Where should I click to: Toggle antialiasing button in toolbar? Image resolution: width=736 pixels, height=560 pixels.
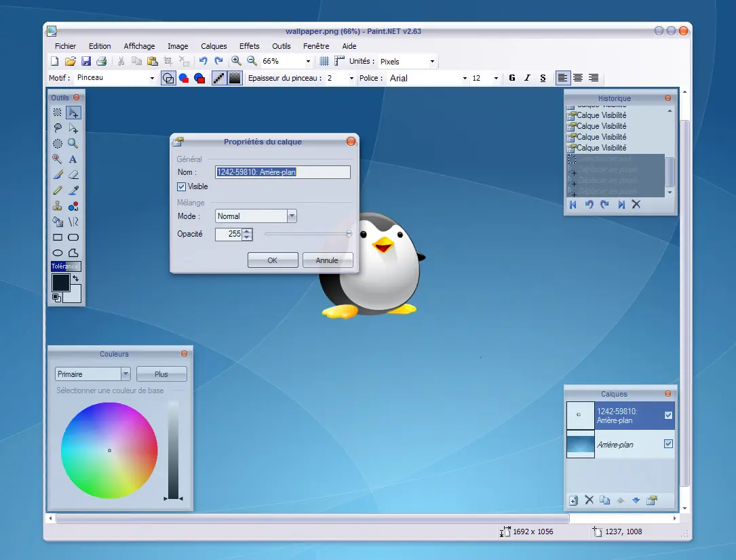tap(218, 78)
